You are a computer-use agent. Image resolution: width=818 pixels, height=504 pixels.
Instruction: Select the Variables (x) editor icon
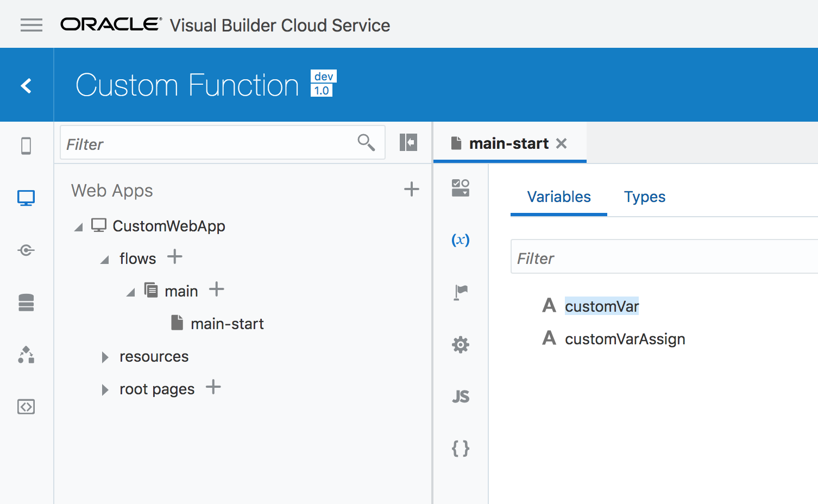coord(460,240)
